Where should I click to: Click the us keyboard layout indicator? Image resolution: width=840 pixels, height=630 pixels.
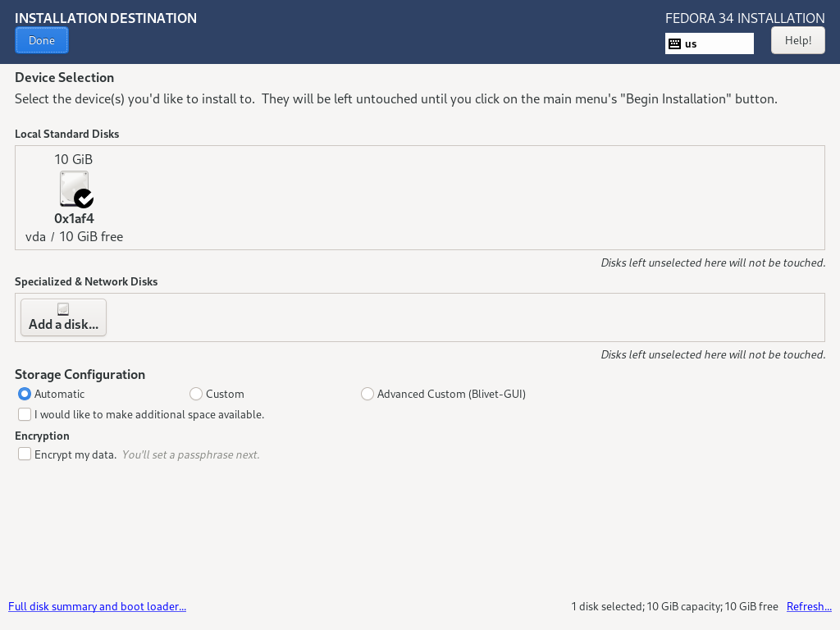pyautogui.click(x=710, y=44)
